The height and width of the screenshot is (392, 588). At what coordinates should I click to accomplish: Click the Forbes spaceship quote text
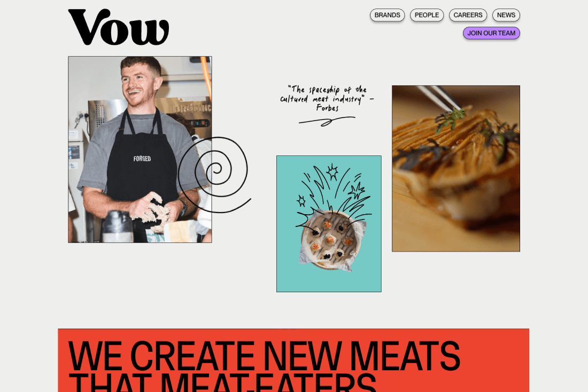click(327, 99)
